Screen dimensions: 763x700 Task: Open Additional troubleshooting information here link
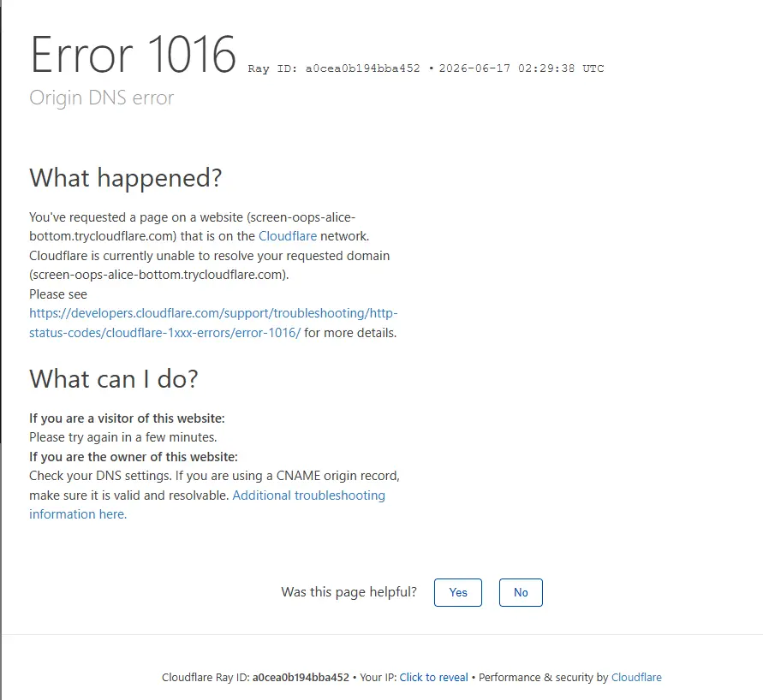click(207, 505)
